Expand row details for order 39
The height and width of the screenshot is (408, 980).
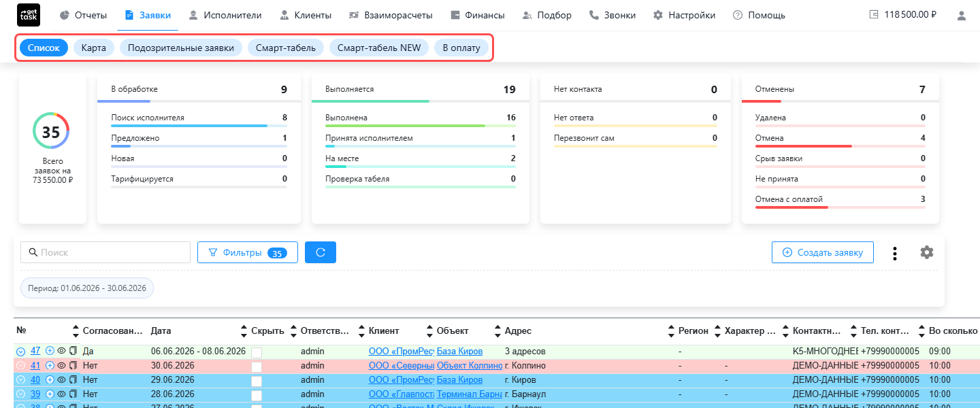pos(20,394)
